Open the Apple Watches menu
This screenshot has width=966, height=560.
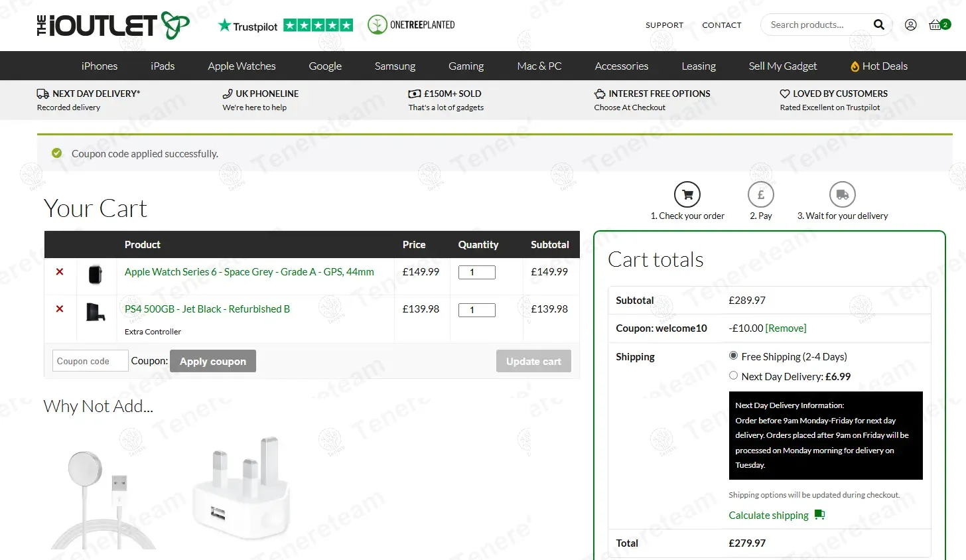pos(241,66)
